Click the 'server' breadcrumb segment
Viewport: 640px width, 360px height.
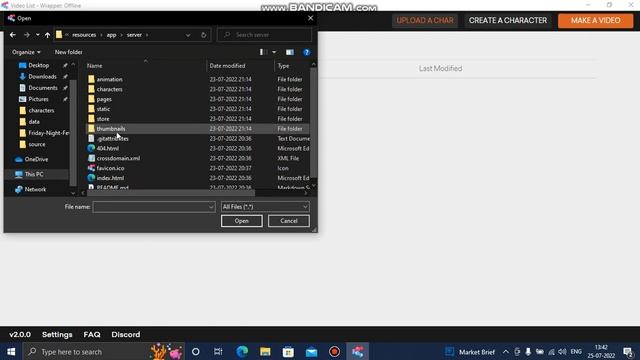[x=134, y=35]
